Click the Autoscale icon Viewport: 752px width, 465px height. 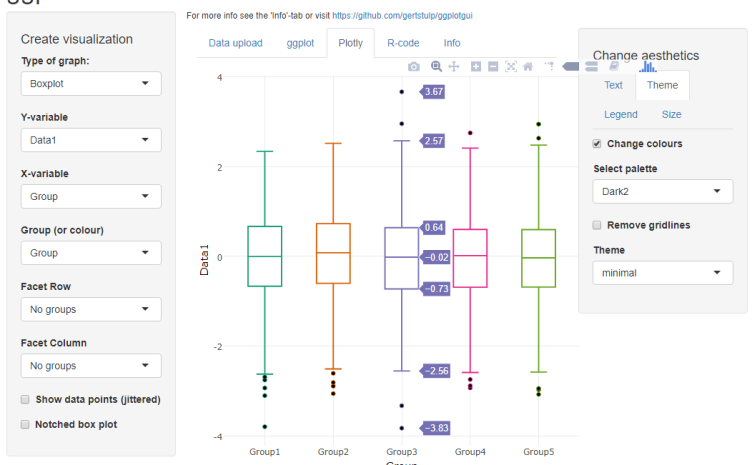tap(511, 66)
